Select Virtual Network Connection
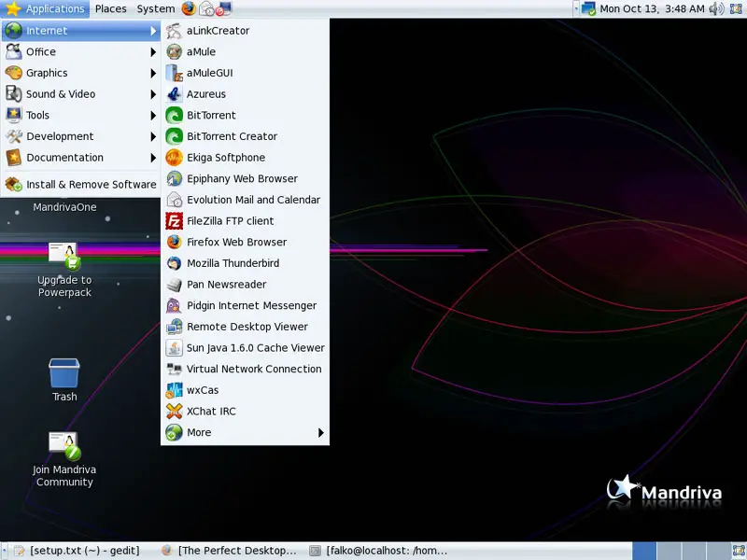Viewport: 747px width, 560px height. [x=245, y=369]
